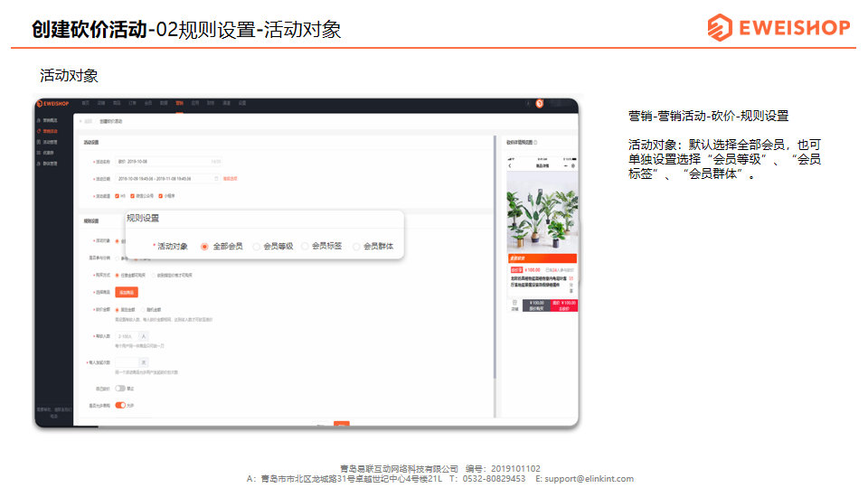This screenshot has width=868, height=488.
Task: Click the 活动名称 text input field
Action: coord(169,162)
